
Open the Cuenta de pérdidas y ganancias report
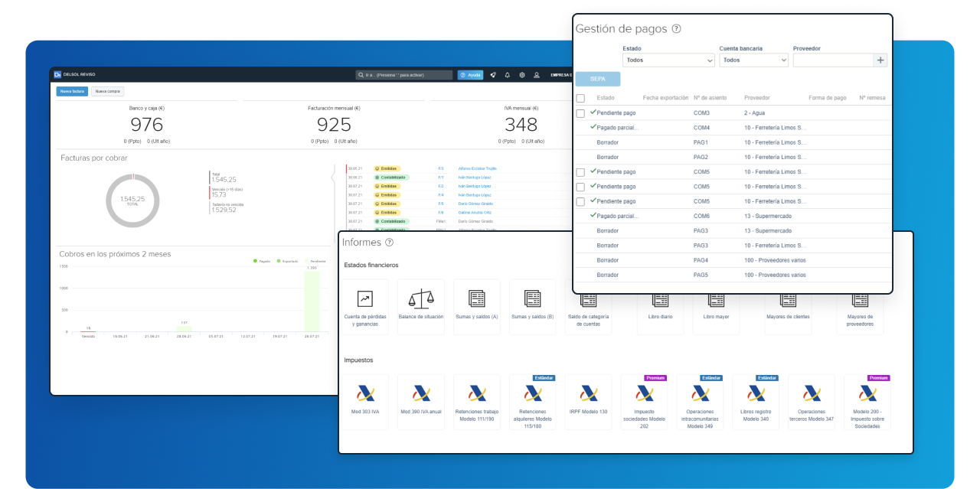tap(365, 299)
